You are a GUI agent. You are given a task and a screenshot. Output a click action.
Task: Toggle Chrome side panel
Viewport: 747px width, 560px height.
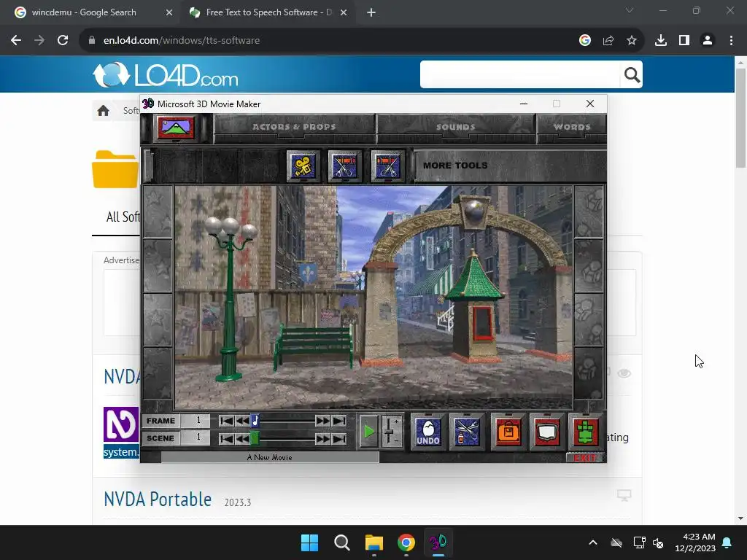click(684, 41)
